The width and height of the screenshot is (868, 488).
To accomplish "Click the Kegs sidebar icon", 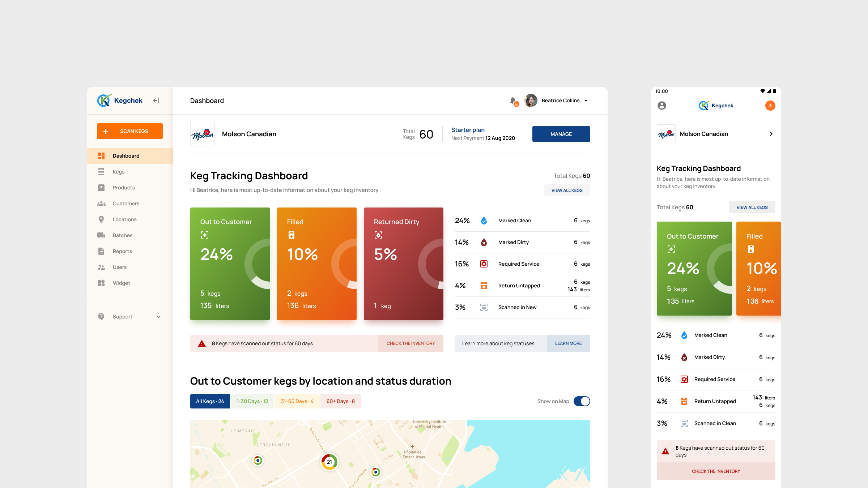I will point(101,172).
